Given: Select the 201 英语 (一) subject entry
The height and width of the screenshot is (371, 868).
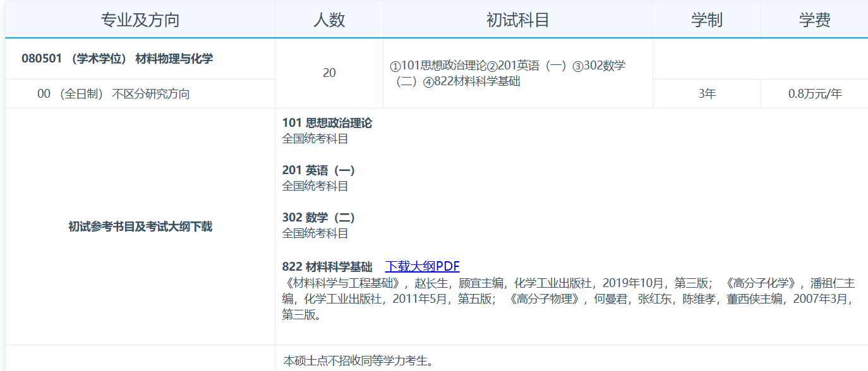Looking at the screenshot, I should pos(319,170).
